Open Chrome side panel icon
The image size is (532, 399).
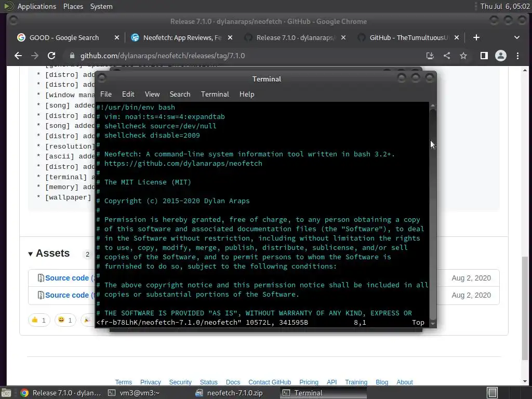[484, 56]
